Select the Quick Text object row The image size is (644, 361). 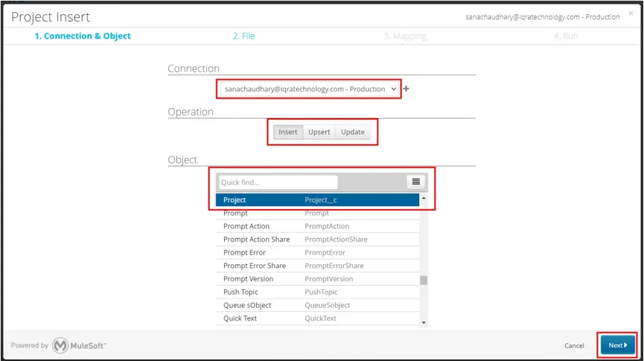click(317, 318)
